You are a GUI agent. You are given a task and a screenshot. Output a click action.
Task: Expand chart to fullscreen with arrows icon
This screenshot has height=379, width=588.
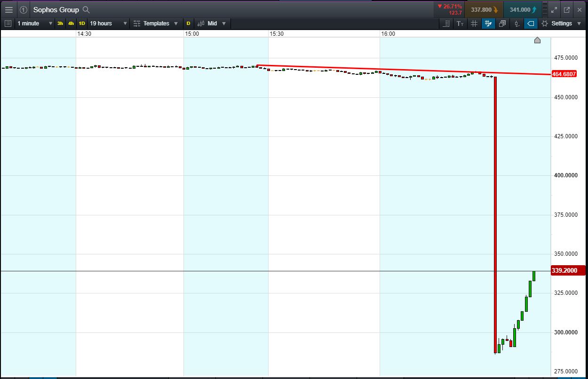554,9
